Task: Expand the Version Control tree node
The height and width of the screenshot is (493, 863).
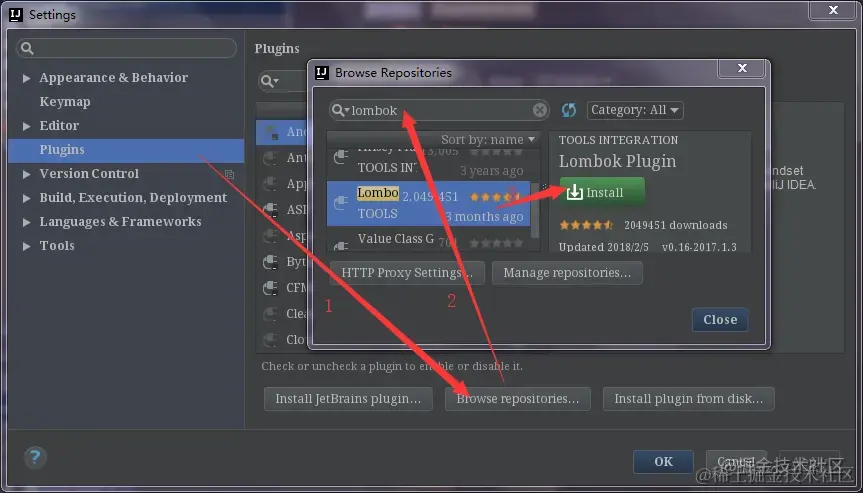Action: tap(26, 174)
